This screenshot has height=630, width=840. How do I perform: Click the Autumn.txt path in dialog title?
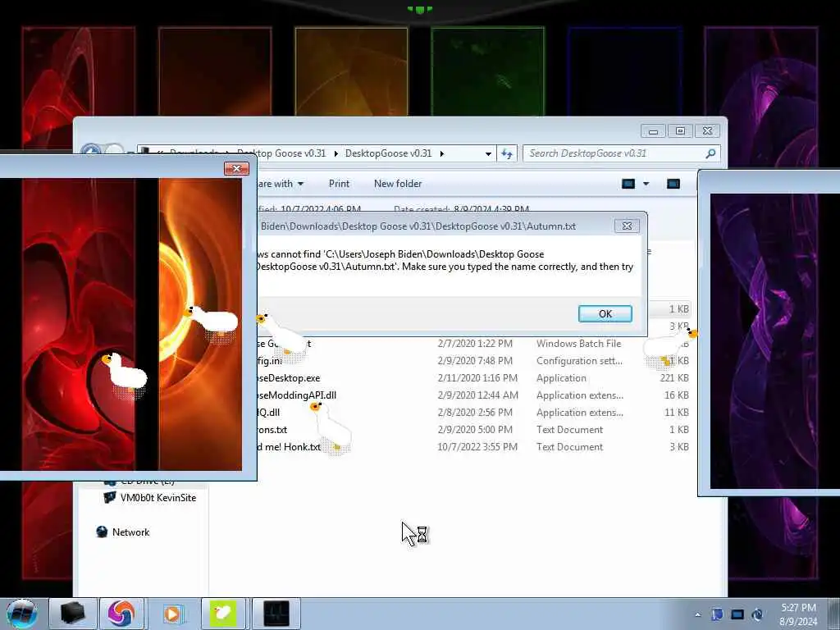(x=418, y=226)
